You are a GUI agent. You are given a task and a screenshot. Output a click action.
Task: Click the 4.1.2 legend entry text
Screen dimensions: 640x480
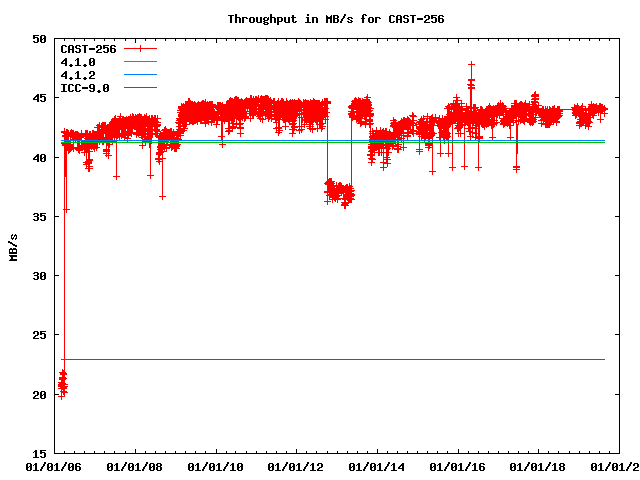[78, 75]
